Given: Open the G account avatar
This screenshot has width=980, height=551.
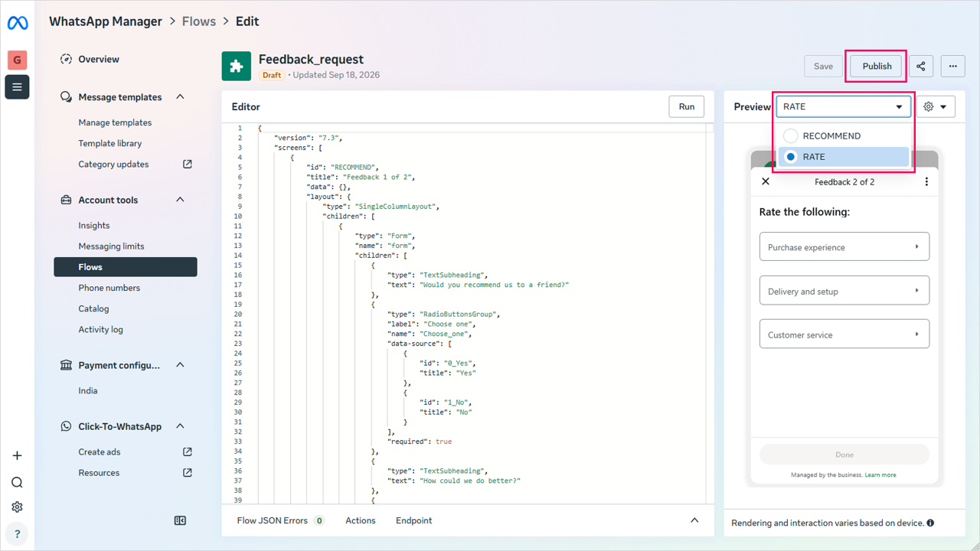Looking at the screenshot, I should tap(17, 60).
